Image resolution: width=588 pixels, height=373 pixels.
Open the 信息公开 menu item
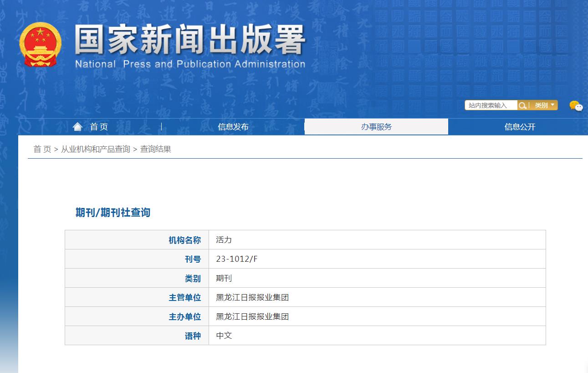(x=519, y=127)
